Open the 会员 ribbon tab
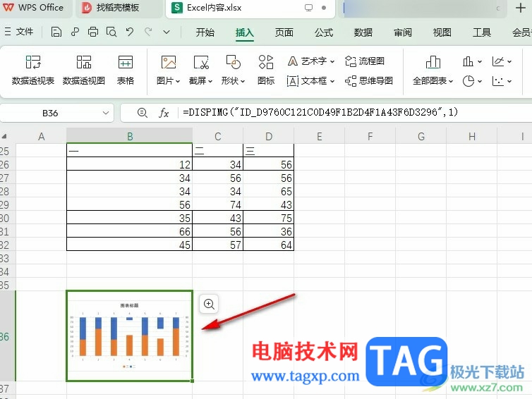 click(x=522, y=32)
